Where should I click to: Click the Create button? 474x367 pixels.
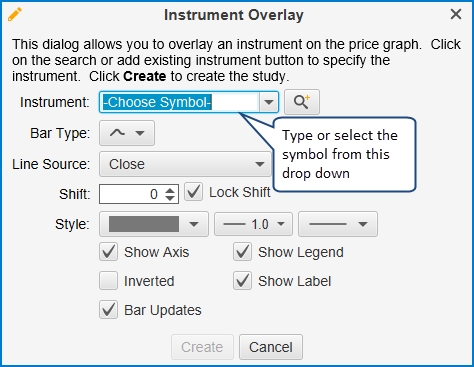point(202,347)
